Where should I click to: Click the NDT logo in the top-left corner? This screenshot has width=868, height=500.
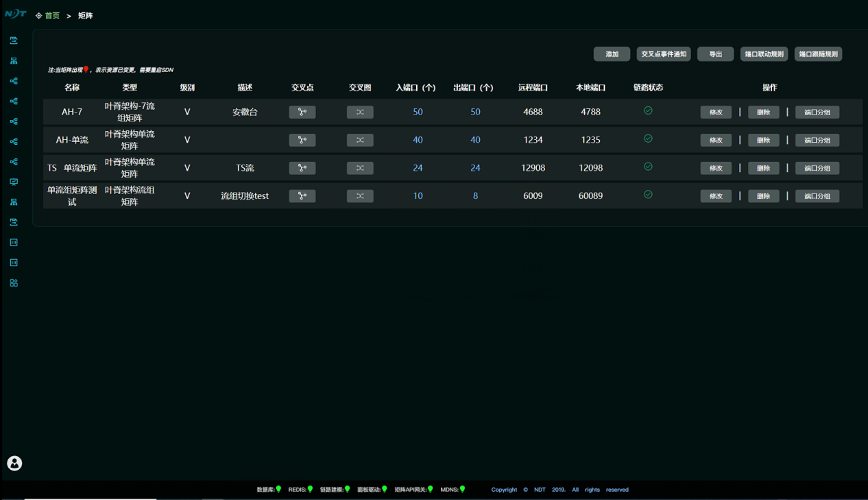15,14
